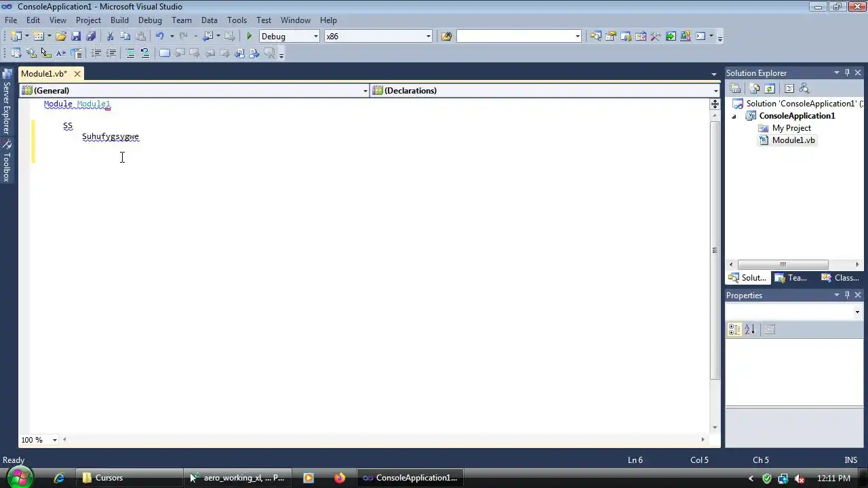Open the (General) class name dropdown
The width and height of the screenshot is (868, 488).
pos(365,90)
